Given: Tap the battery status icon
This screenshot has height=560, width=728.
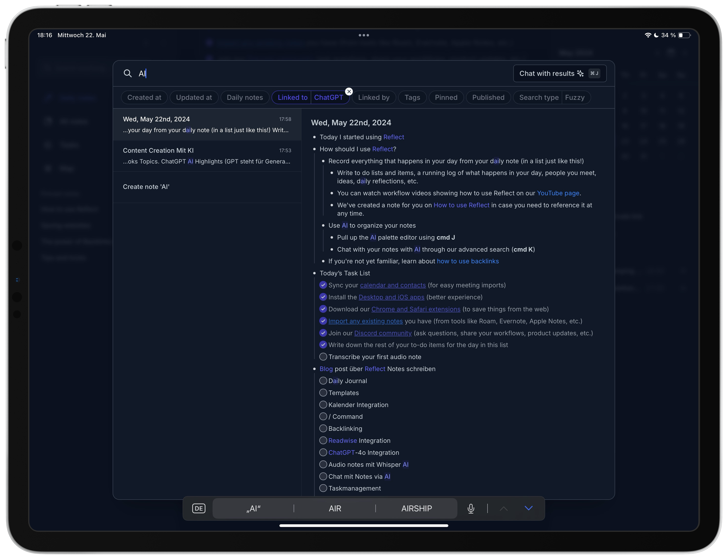Looking at the screenshot, I should tap(684, 35).
